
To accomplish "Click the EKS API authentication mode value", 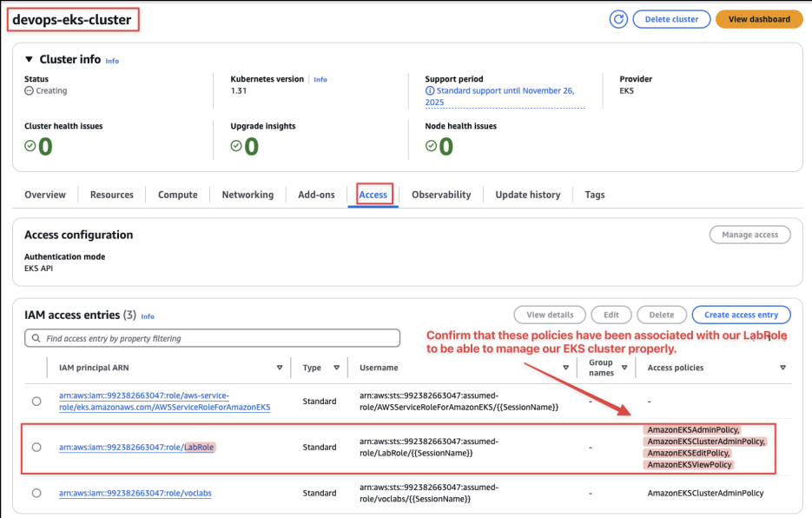I will (39, 269).
